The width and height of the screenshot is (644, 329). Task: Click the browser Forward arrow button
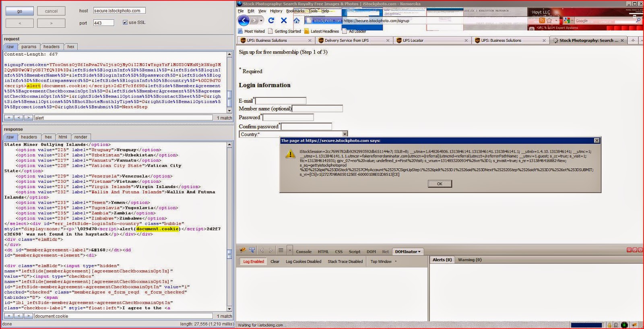254,20
